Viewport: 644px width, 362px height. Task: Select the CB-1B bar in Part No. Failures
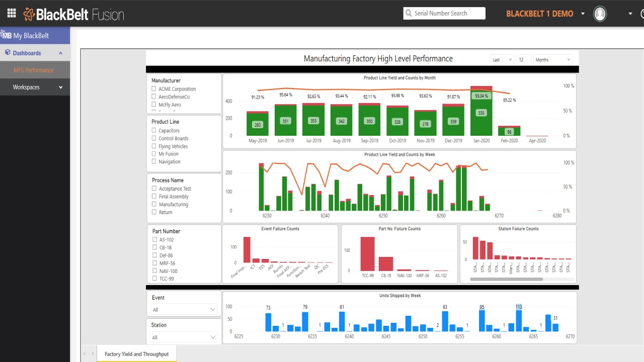coord(386,264)
